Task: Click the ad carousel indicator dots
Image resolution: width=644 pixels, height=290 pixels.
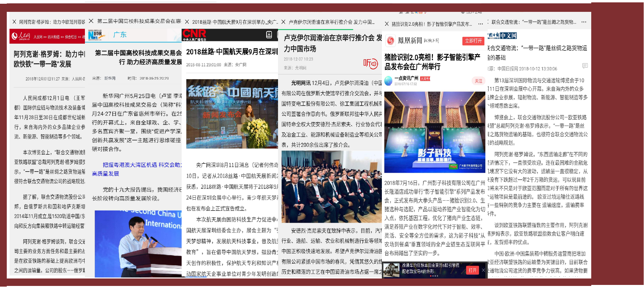Action: tap(433, 276)
